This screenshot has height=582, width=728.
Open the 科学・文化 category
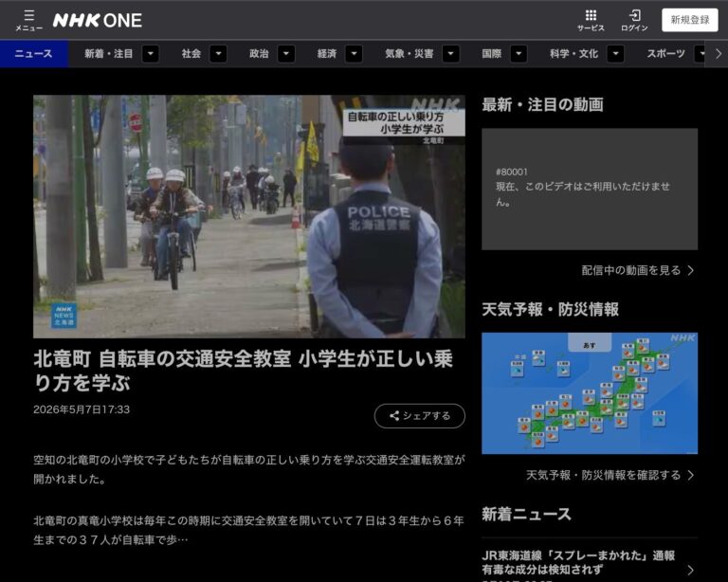click(x=573, y=54)
